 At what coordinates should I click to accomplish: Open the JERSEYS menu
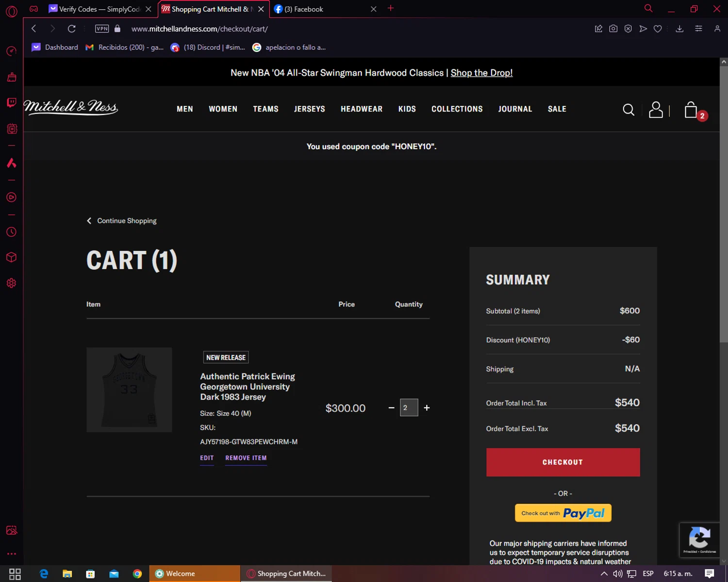pyautogui.click(x=310, y=109)
